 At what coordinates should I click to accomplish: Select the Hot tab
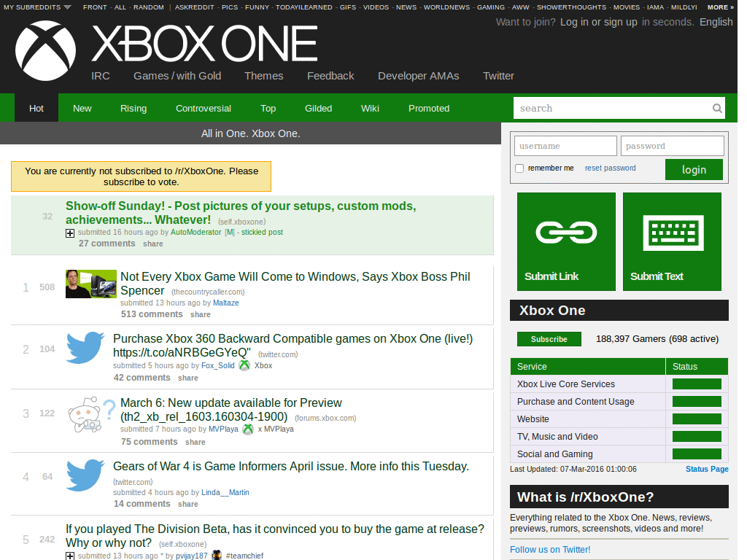[36, 108]
